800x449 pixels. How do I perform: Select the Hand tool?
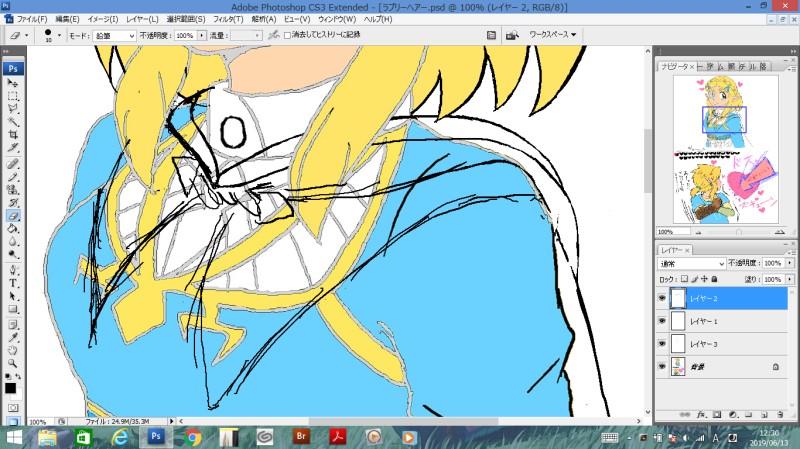(13, 351)
